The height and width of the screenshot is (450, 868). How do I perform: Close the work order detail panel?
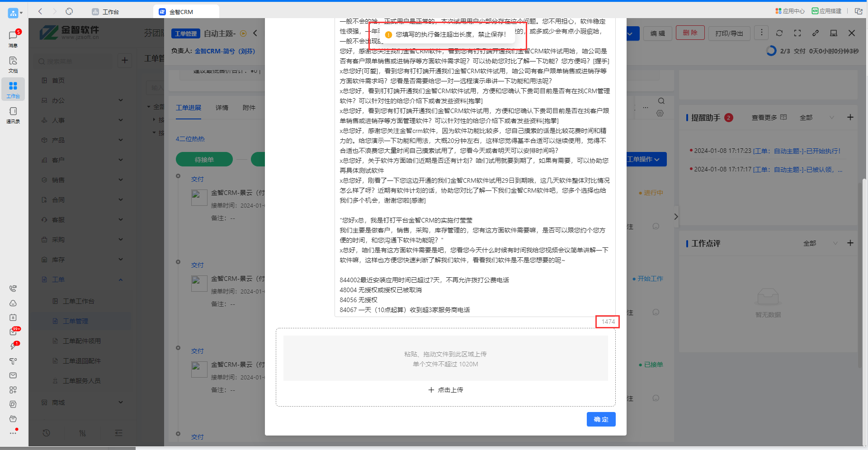coord(852,33)
